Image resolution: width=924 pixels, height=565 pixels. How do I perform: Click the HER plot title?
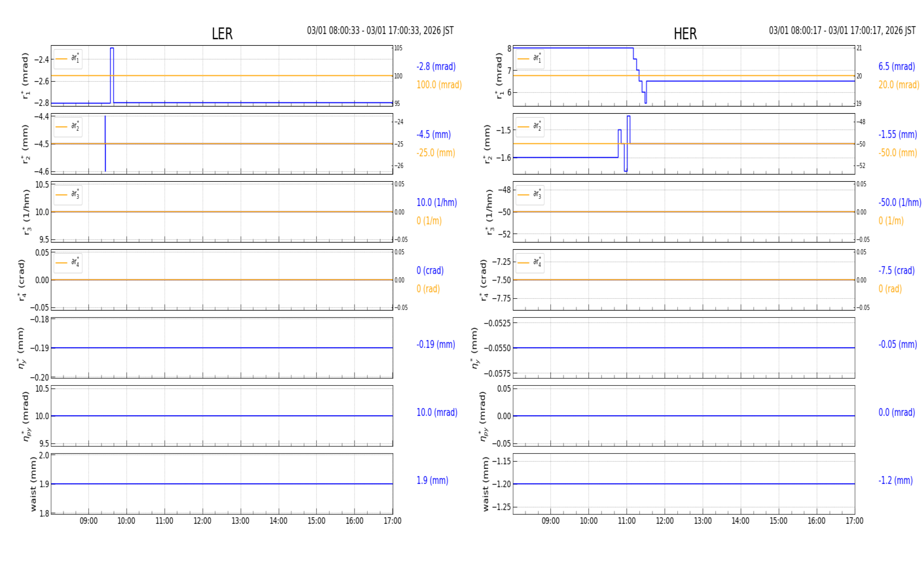pos(685,34)
